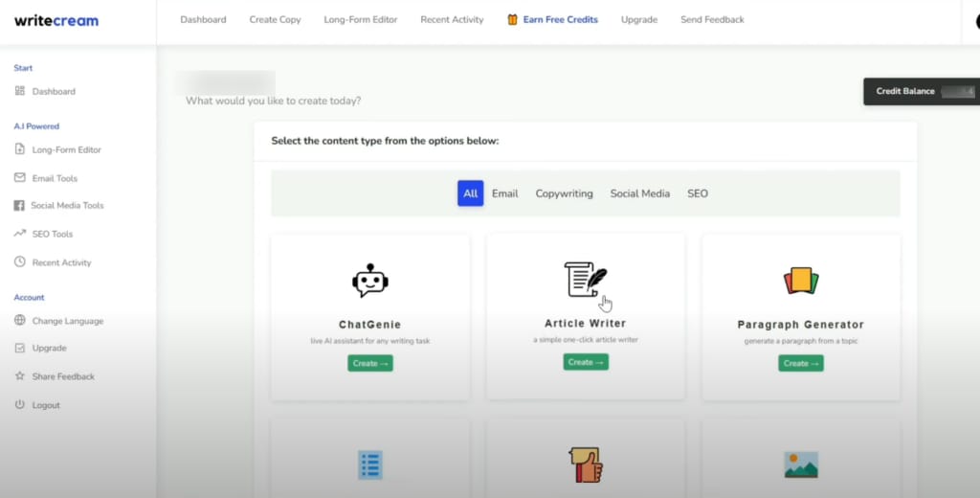980x498 pixels.
Task: Click the Paragraph Generator card title
Action: coord(801,325)
